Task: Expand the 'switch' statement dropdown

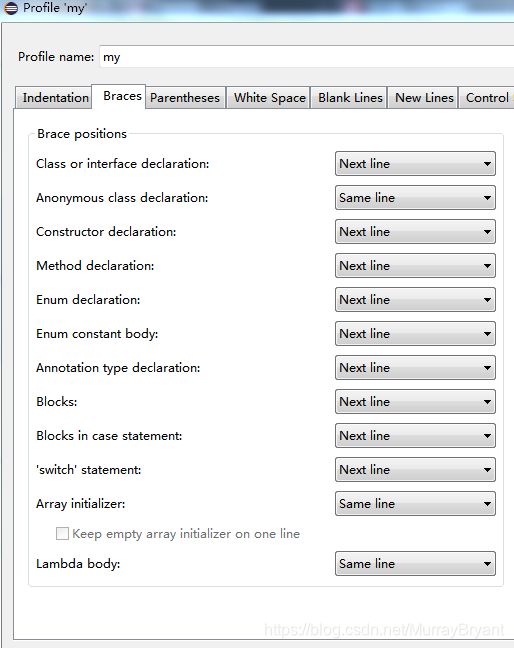Action: (x=415, y=469)
